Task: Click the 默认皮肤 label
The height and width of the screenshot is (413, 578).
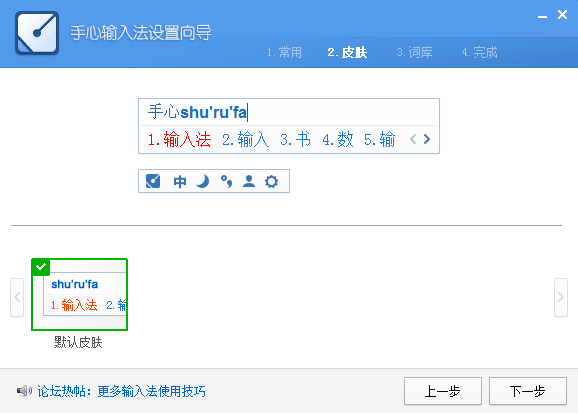Action: (78, 342)
